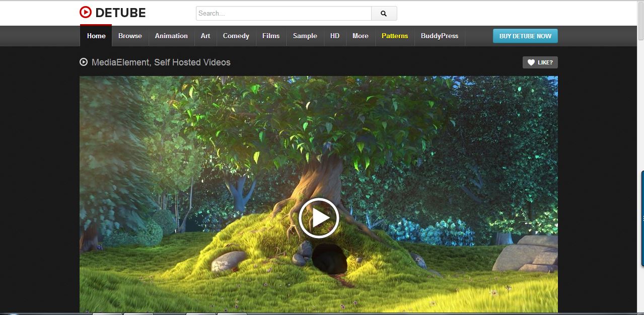Screen dimensions: 644x315
Task: Click the Buy DeTube Now button
Action: pyautogui.click(x=525, y=36)
